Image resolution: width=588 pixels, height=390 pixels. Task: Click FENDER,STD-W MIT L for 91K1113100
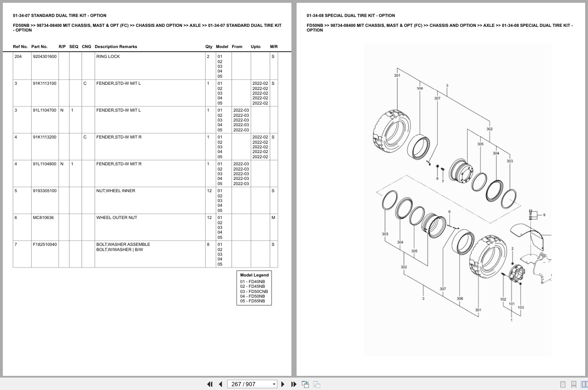tap(118, 83)
